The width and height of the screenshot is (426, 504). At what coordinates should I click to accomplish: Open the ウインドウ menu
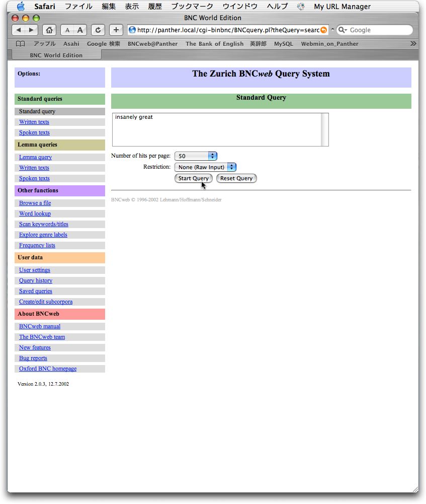pyautogui.click(x=240, y=7)
